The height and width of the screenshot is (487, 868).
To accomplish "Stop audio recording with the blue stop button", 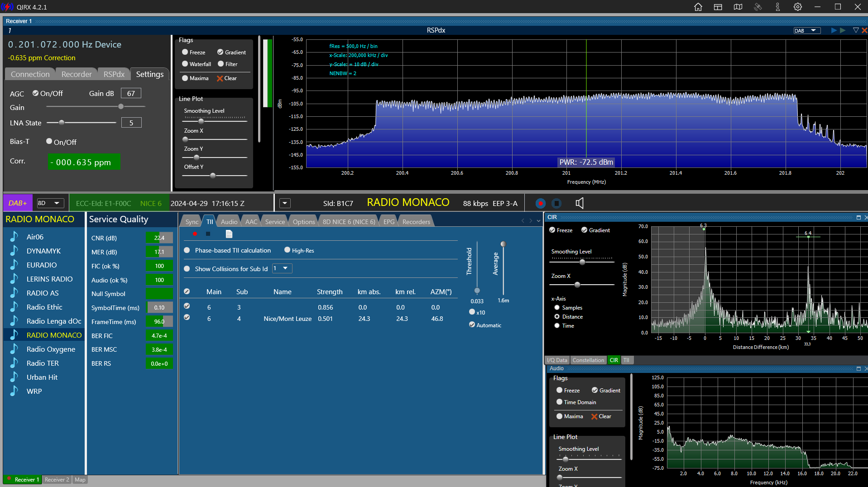I will tap(557, 203).
